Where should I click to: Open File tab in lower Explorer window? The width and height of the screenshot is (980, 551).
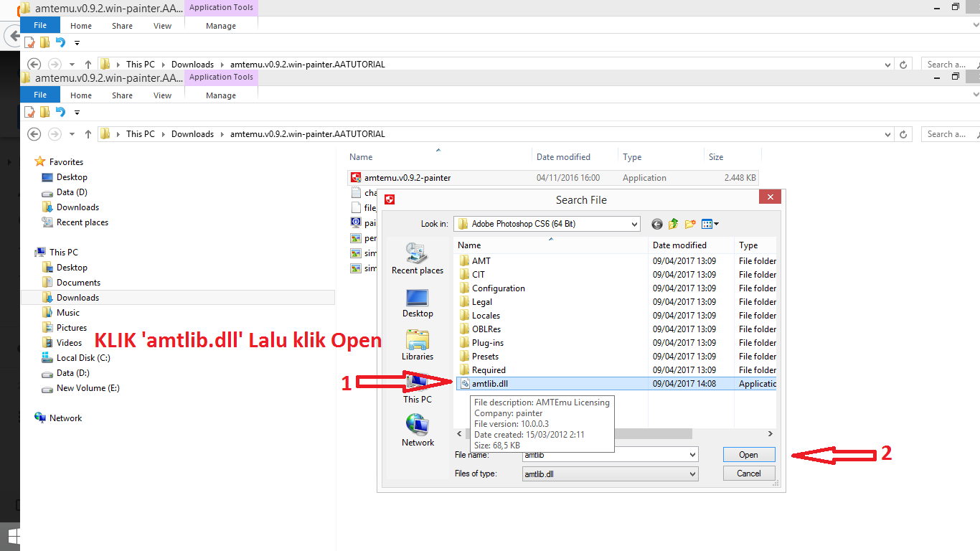click(40, 95)
